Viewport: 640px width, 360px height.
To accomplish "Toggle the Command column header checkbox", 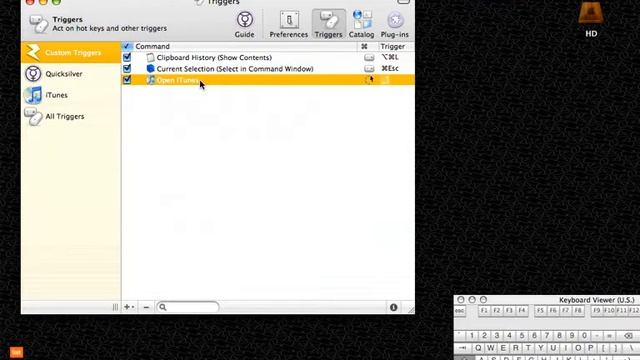I will 127,46.
